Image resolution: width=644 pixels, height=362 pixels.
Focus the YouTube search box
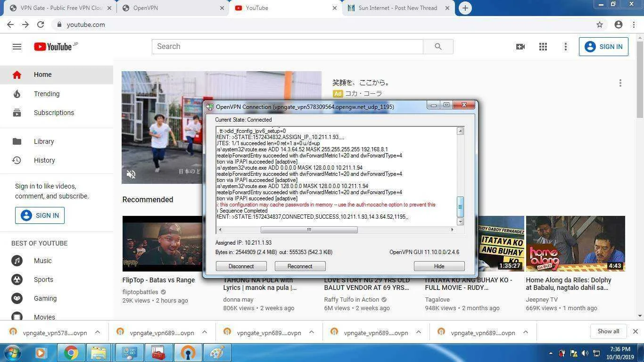click(x=287, y=47)
